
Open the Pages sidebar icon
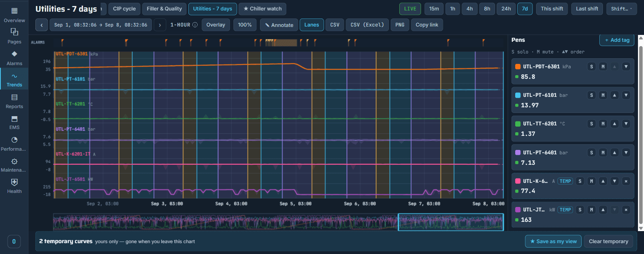coord(14,36)
